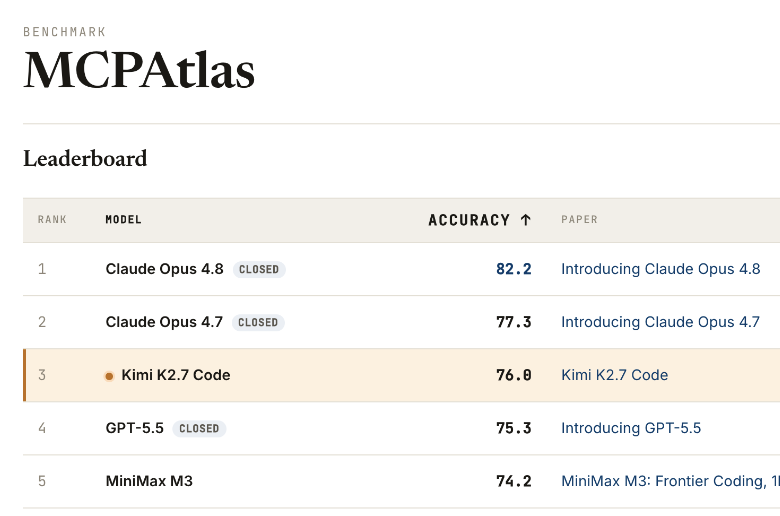
Task: Click the Paper column header
Action: point(580,219)
